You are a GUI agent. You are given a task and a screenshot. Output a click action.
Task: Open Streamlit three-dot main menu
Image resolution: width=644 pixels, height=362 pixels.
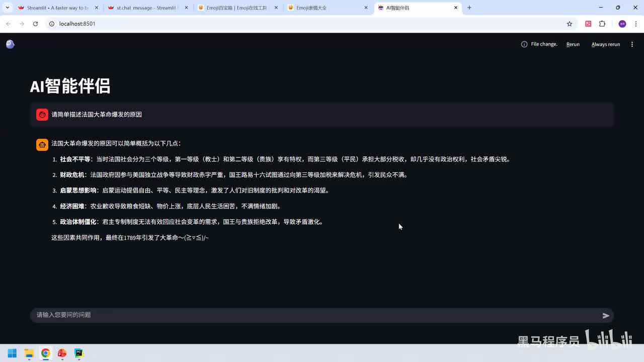pos(632,44)
